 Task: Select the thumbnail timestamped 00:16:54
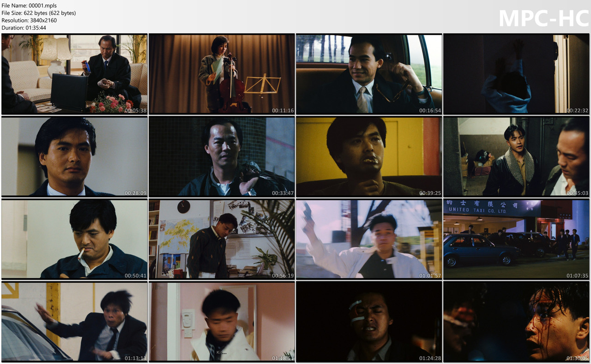tap(369, 74)
